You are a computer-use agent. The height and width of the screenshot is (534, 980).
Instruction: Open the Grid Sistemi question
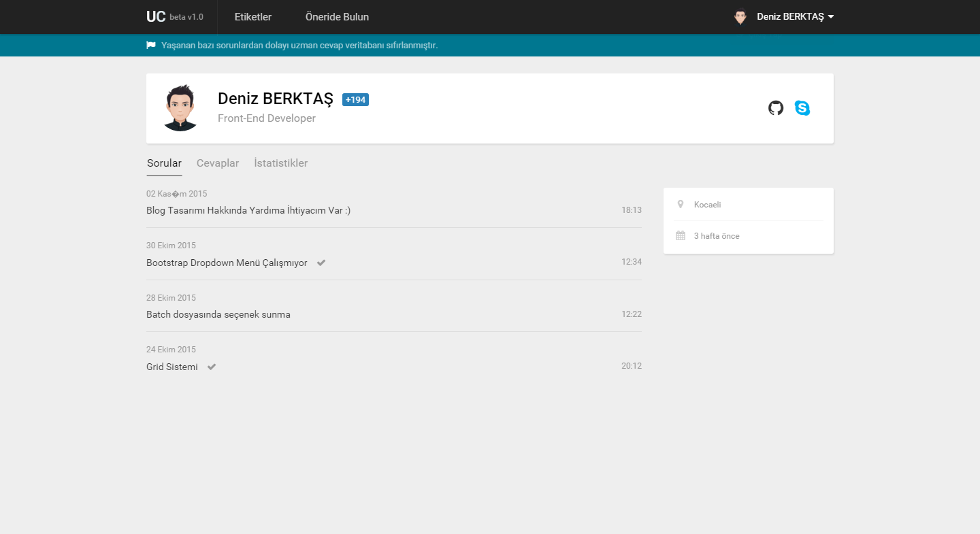(172, 367)
